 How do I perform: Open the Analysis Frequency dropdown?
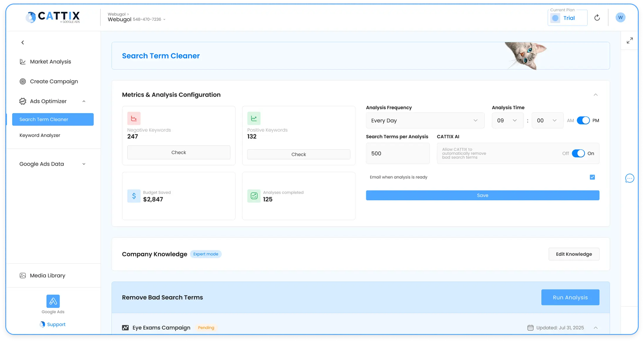point(425,120)
